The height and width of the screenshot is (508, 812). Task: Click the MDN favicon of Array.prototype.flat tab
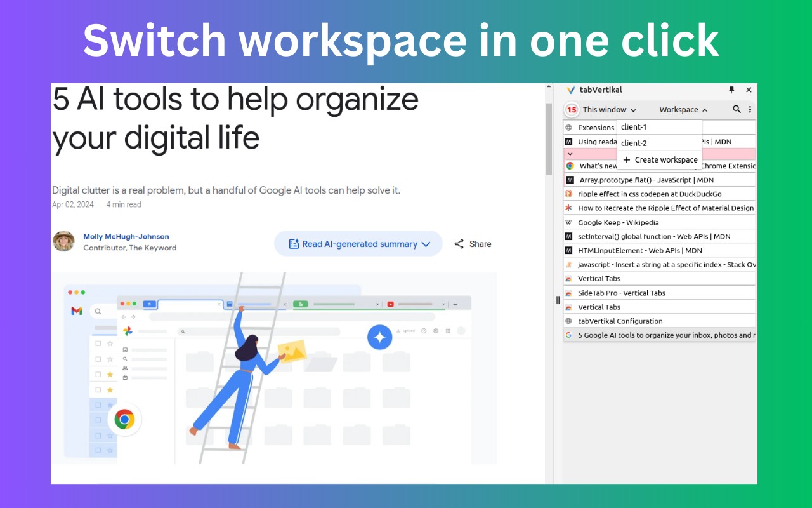coord(570,180)
